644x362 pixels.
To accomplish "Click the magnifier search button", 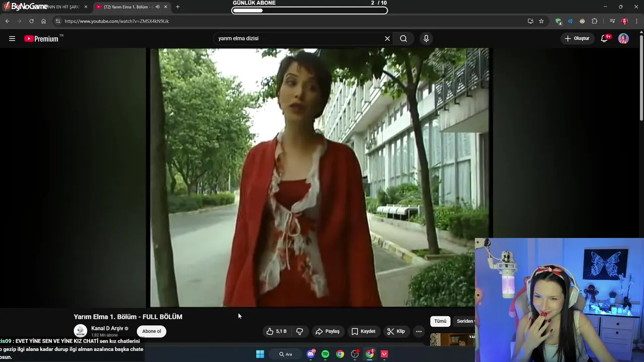I will (x=404, y=38).
